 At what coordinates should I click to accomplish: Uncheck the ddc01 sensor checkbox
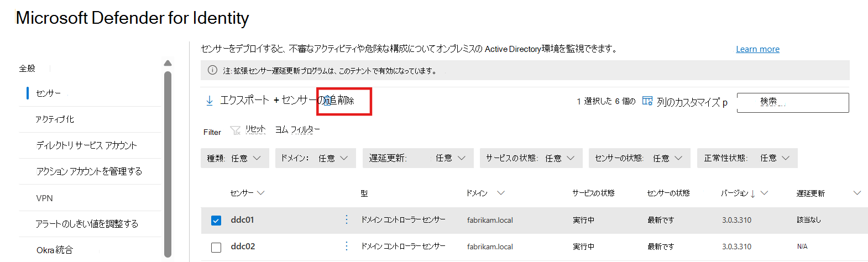[216, 221]
